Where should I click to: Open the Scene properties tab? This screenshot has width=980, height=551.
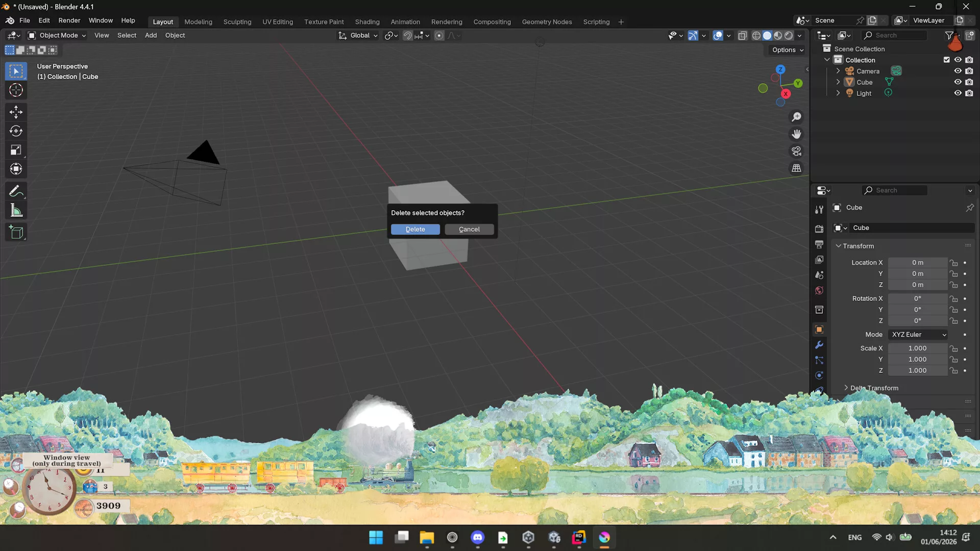pyautogui.click(x=819, y=275)
